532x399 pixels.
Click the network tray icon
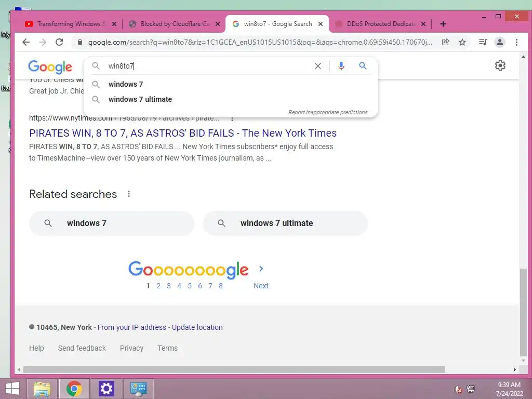[471, 389]
